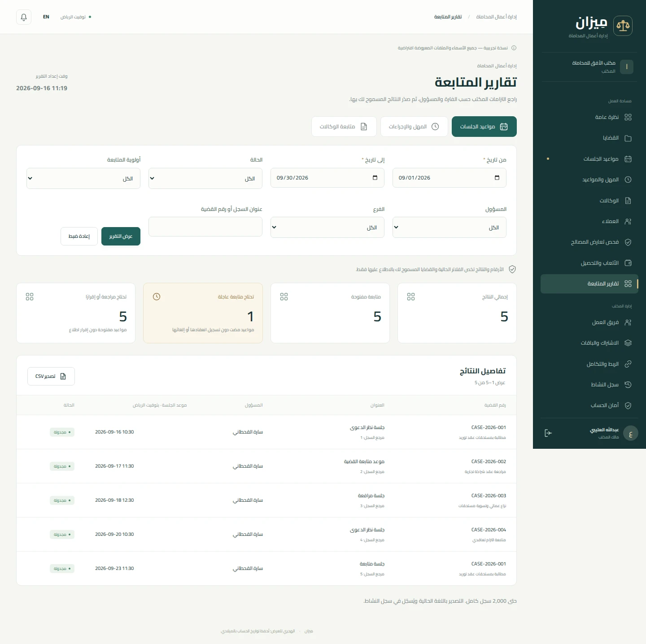Viewport: 646px width, 644px height.
Task: Select تقارير المتابعة in sidebar menu
Action: click(589, 284)
